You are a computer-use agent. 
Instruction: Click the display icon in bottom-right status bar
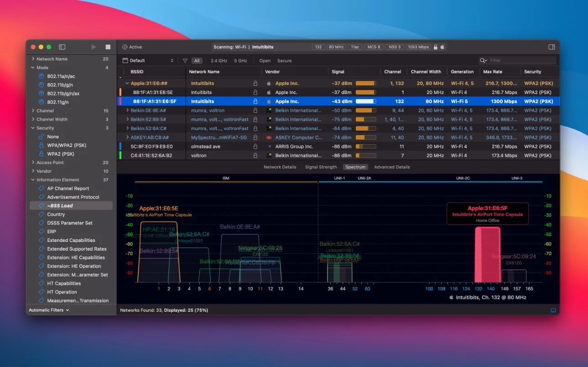[x=553, y=310]
